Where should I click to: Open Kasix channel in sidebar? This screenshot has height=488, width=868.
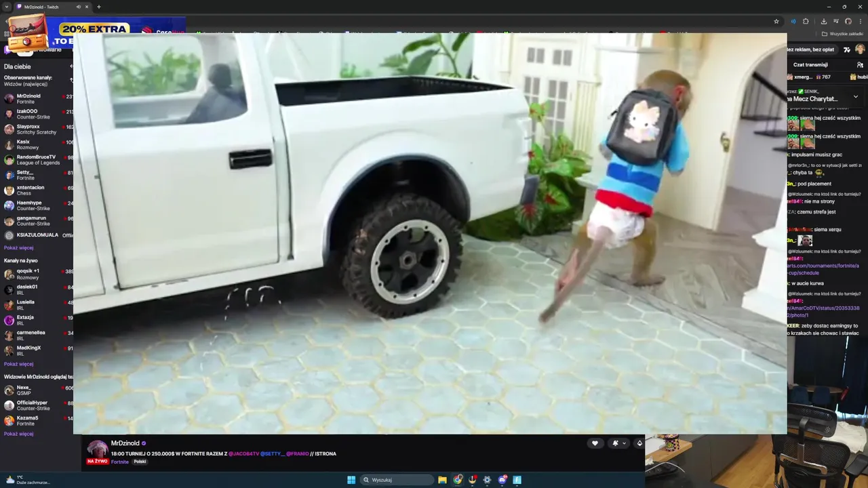point(37,144)
